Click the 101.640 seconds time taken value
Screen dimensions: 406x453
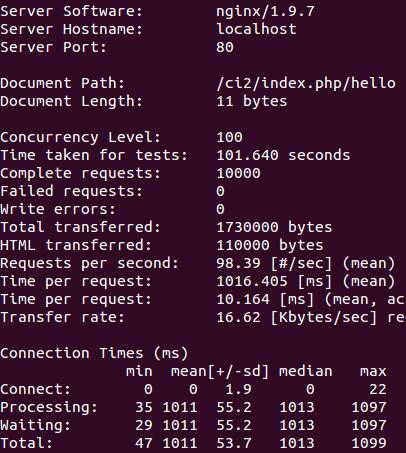(283, 155)
